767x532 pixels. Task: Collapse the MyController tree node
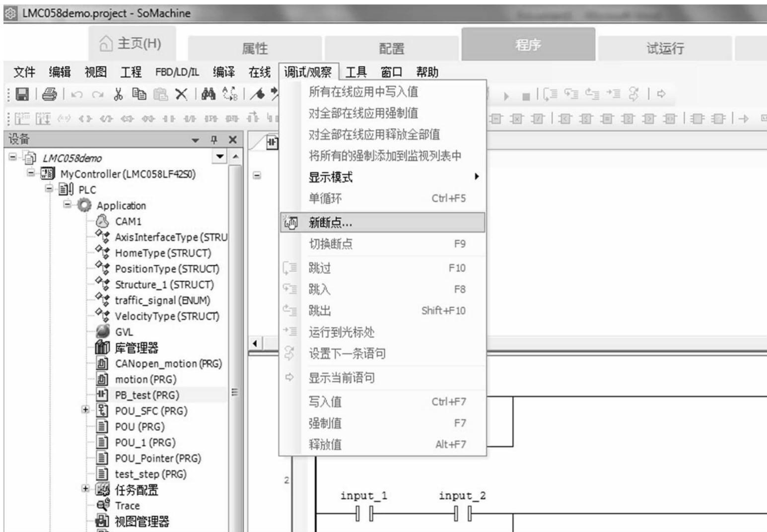click(31, 173)
